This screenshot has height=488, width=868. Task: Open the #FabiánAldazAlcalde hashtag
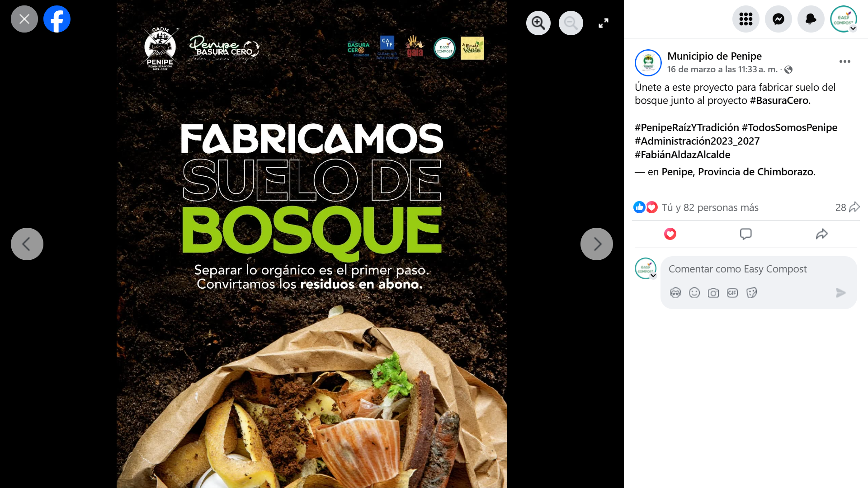(x=682, y=155)
